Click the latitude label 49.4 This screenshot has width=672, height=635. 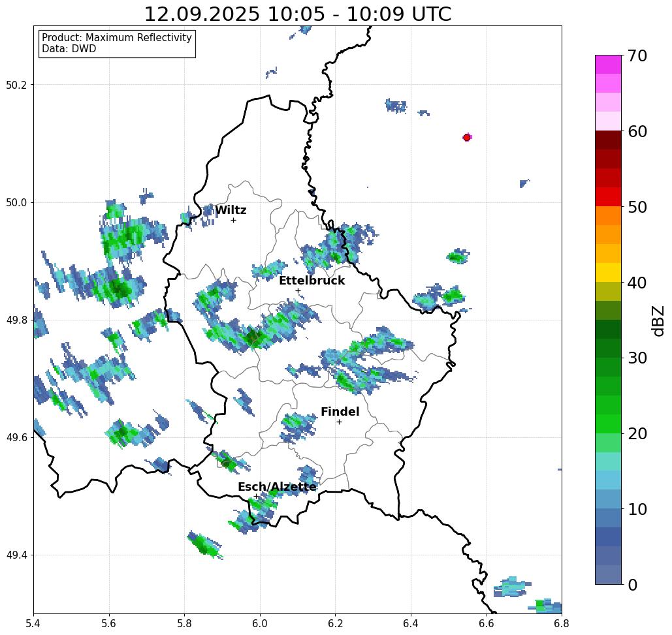[x=16, y=555]
